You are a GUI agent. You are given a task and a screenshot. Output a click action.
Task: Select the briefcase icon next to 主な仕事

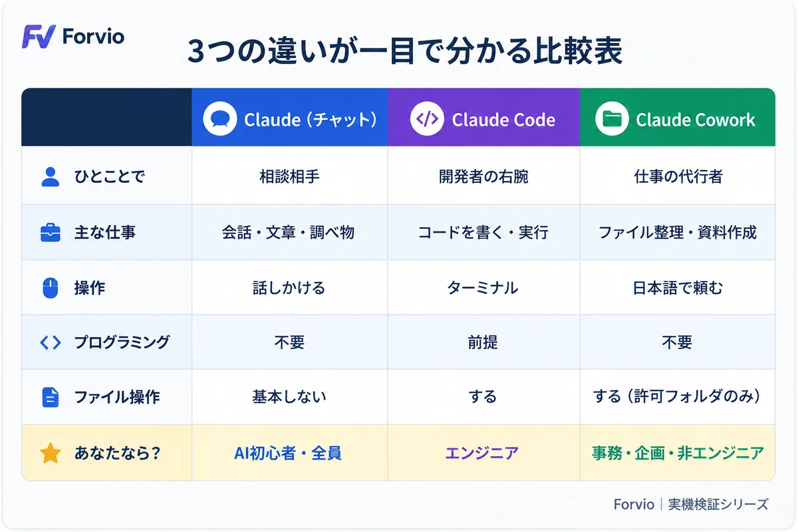click(51, 232)
